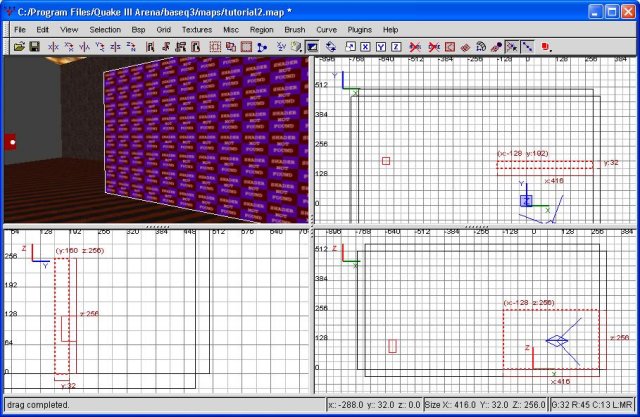Open the Region menu
Image resolution: width=640 pixels, height=417 pixels.
pos(262,30)
